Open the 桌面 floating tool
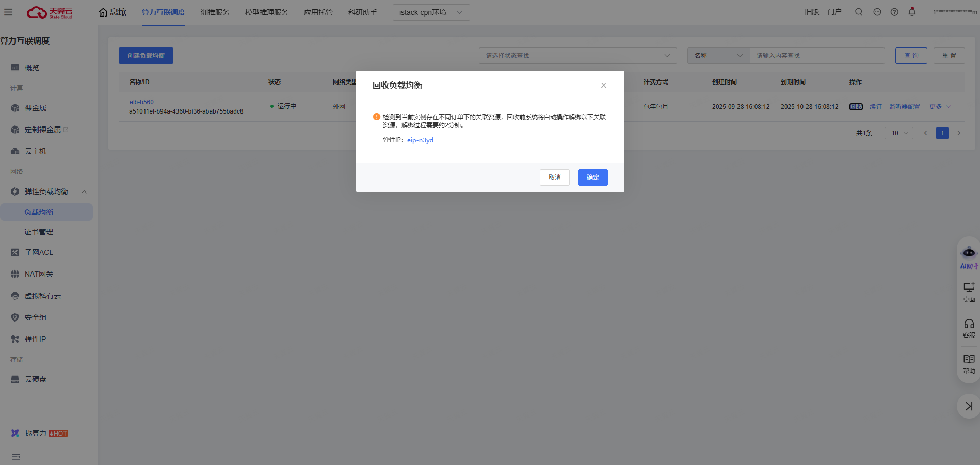This screenshot has height=465, width=980. tap(969, 292)
